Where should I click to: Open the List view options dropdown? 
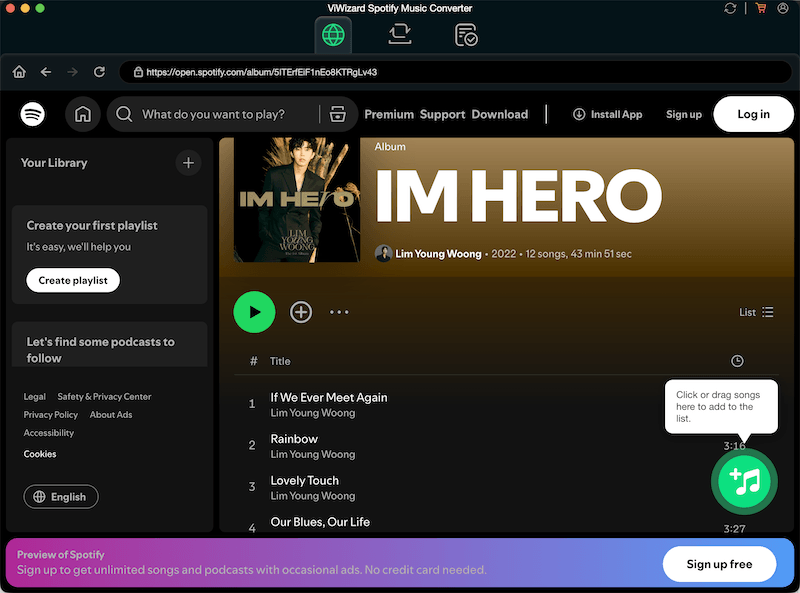point(756,312)
